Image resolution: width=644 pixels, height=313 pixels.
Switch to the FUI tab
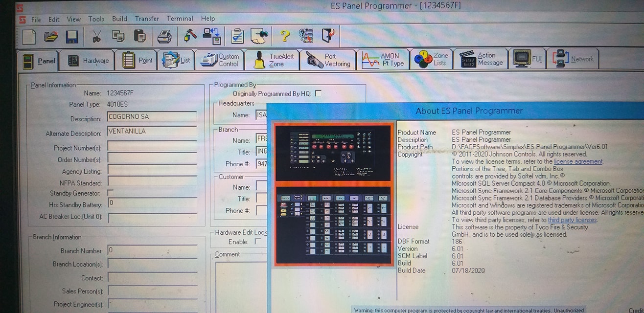[x=528, y=59]
